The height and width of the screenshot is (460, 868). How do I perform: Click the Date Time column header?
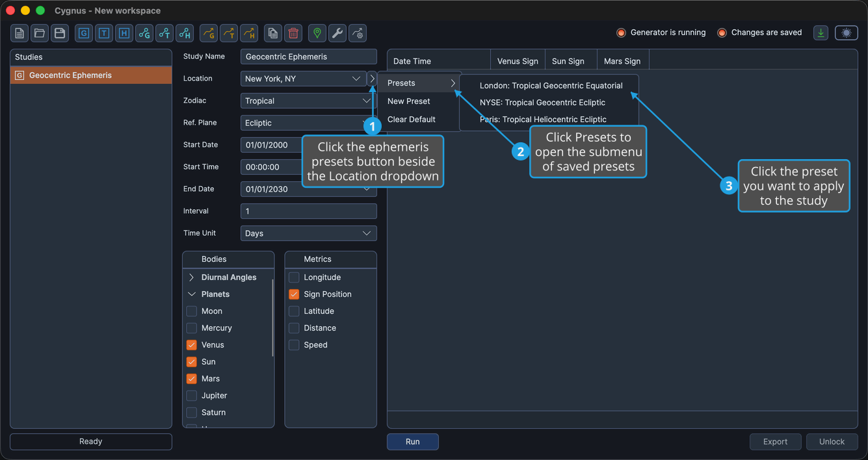click(x=439, y=61)
